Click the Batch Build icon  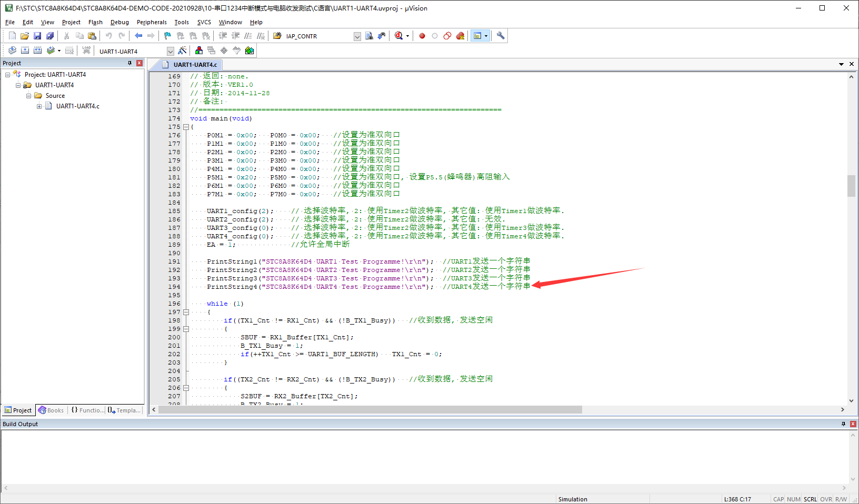(51, 51)
